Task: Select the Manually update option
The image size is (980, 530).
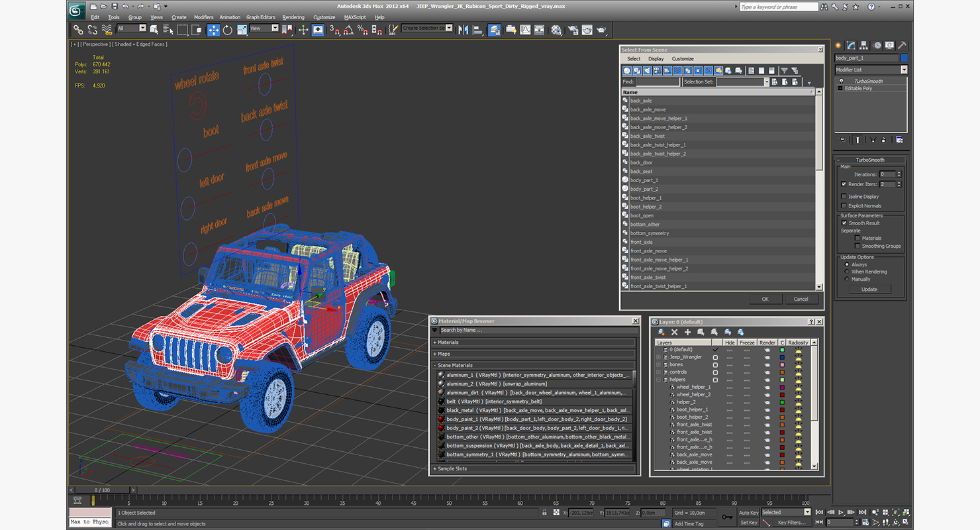Action: (846, 280)
